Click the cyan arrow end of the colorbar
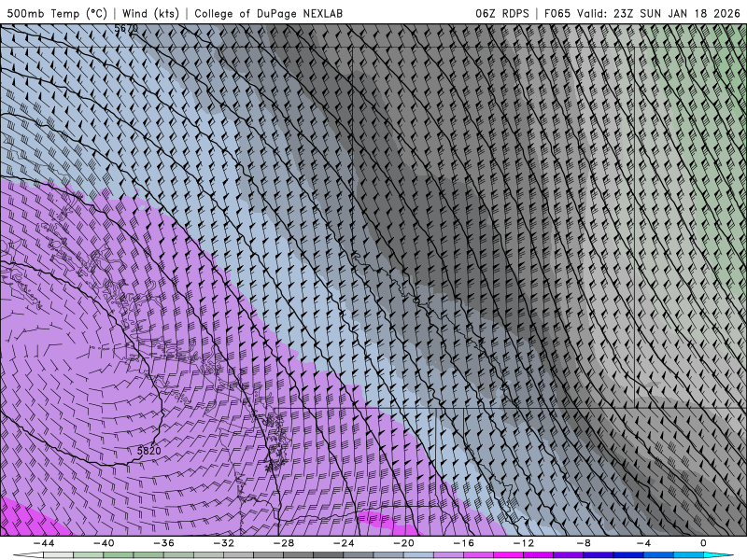This screenshot has width=747, height=560. [718, 555]
